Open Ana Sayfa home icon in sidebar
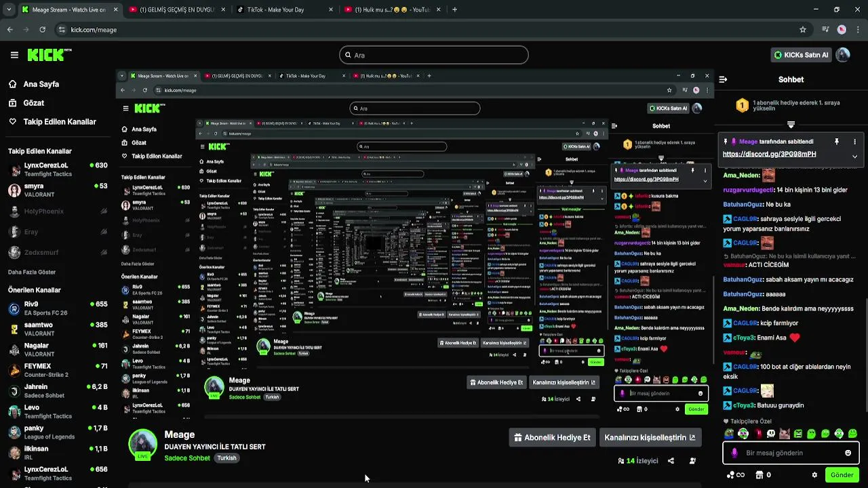The width and height of the screenshot is (868, 488). pos(12,84)
